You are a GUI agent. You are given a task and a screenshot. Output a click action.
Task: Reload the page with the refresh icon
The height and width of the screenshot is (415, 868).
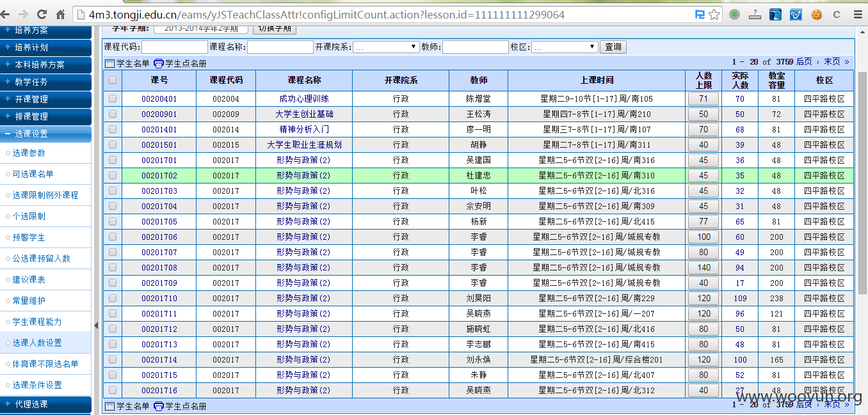point(43,14)
